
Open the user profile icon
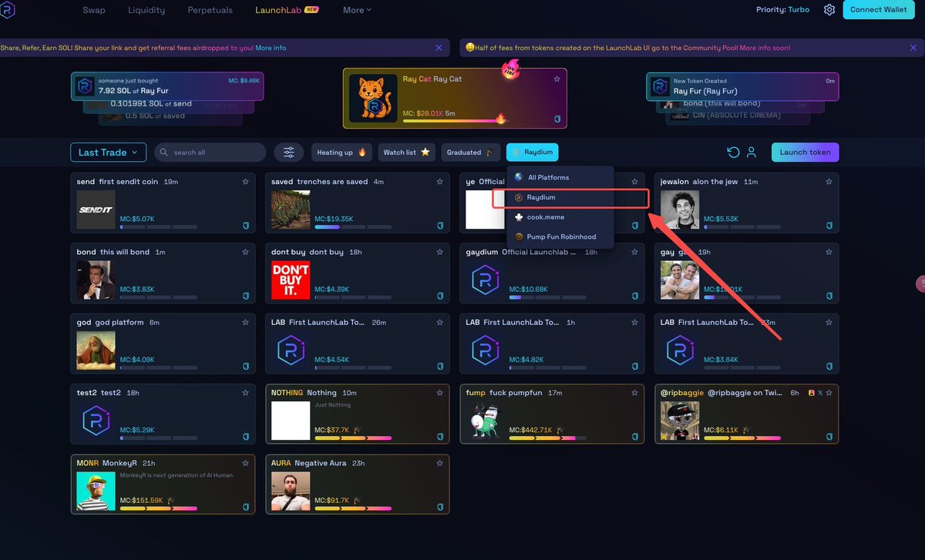coord(752,153)
